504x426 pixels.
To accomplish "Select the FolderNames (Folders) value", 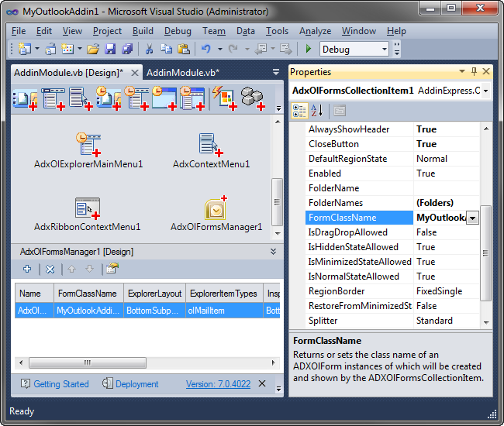I will (446, 203).
